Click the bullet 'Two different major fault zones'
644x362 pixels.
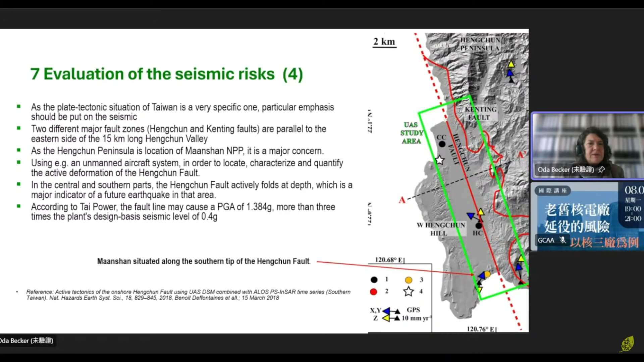click(x=179, y=134)
